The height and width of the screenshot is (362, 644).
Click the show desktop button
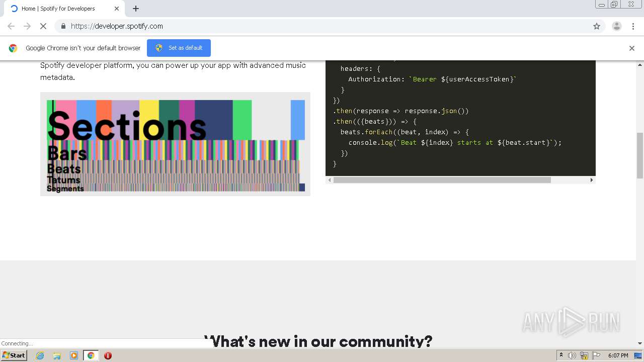(x=638, y=355)
